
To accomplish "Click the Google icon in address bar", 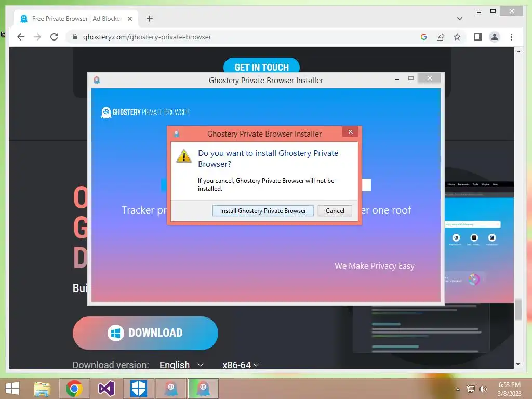I will click(424, 37).
